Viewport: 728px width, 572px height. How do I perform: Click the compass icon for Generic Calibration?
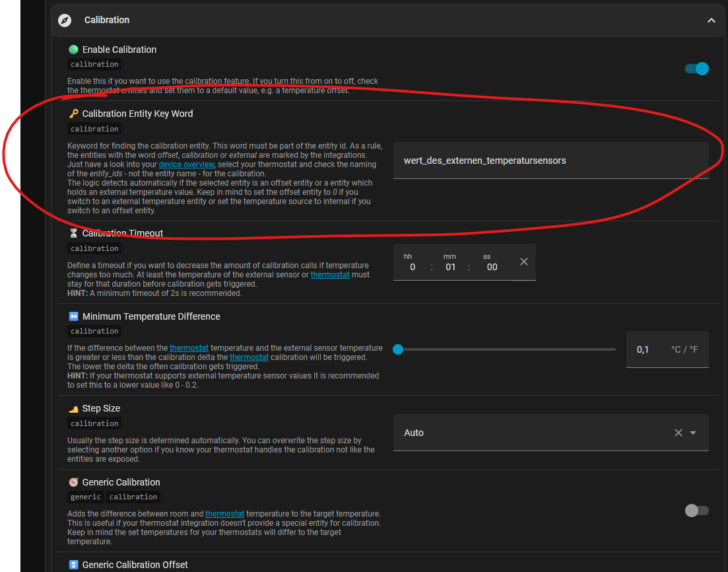(73, 482)
